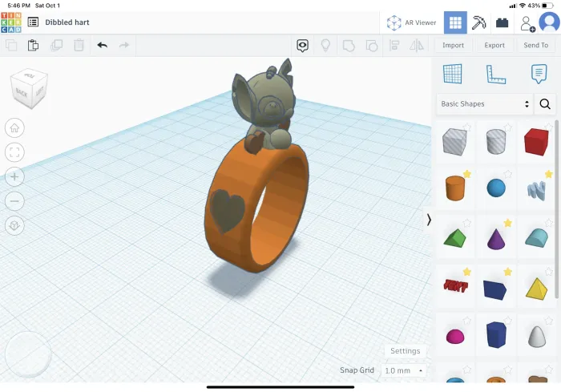Click the Paste clipboard icon
The width and height of the screenshot is (561, 392).
tap(33, 45)
